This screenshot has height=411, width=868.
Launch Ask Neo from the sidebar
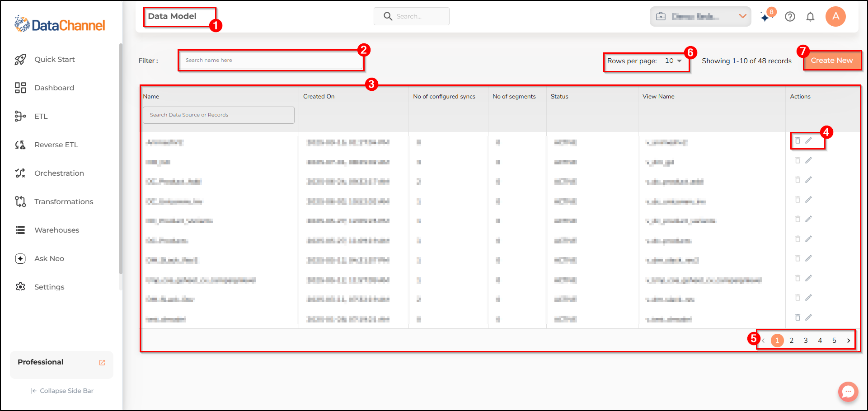click(39, 258)
